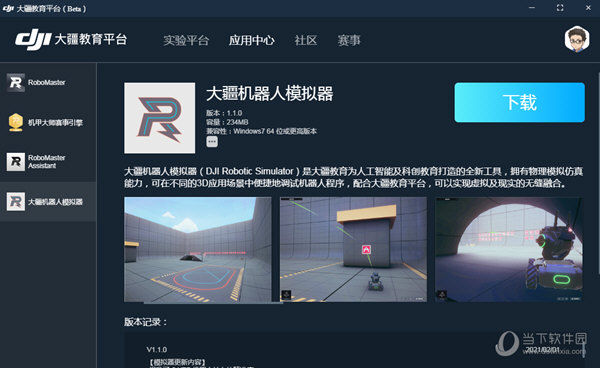Click the 大疆机器人模拟器 app title
Image resolution: width=600 pixels, height=368 pixels.
click(269, 94)
